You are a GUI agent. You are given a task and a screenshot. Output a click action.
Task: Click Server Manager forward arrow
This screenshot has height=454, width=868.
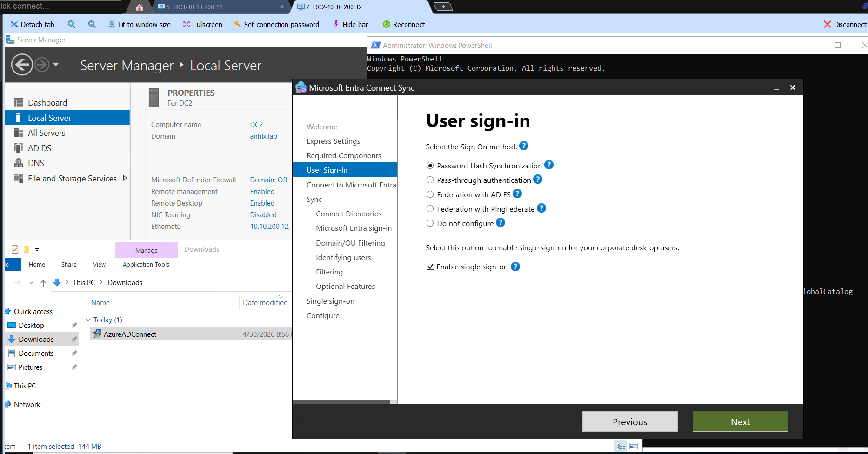click(42, 65)
